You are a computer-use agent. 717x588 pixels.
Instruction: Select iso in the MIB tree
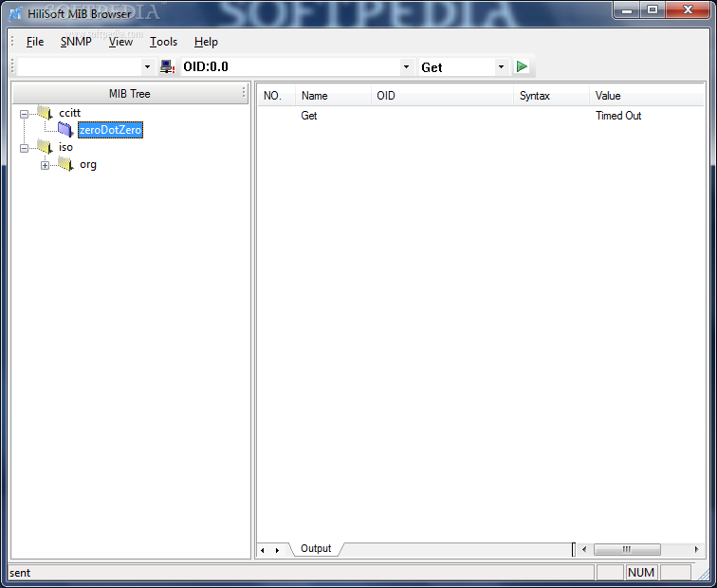point(65,147)
